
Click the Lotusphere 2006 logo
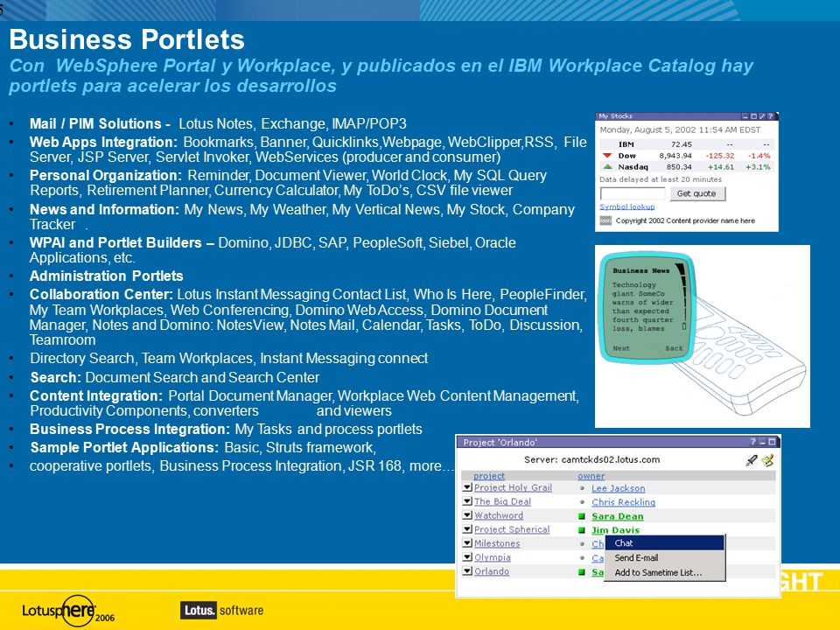click(68, 611)
